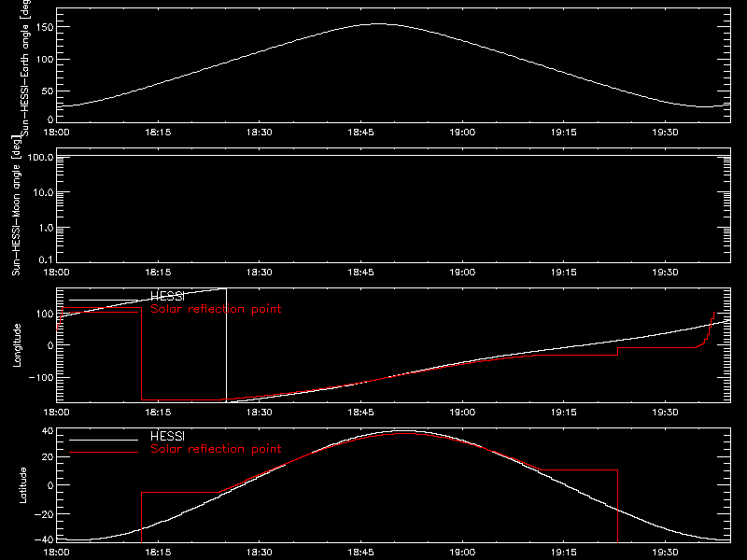Screen dimensions: 747x560
Task: Pick the 19:00 time label under Earth angle plot
Action: pos(462,133)
